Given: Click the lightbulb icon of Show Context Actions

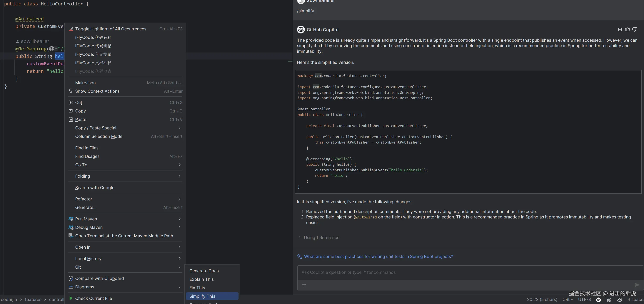Looking at the screenshot, I should tap(71, 91).
